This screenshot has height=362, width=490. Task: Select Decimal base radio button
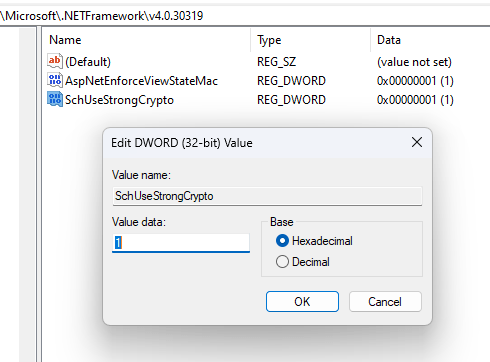[x=282, y=262]
